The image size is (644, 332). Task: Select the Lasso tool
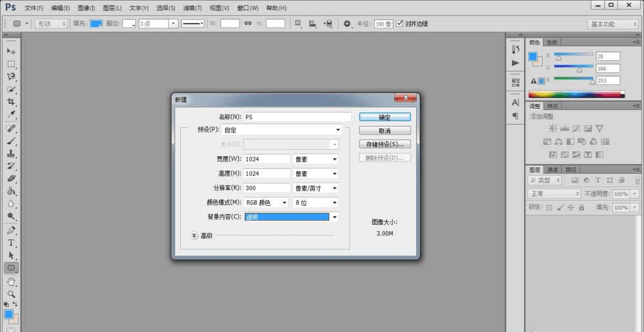(x=11, y=77)
